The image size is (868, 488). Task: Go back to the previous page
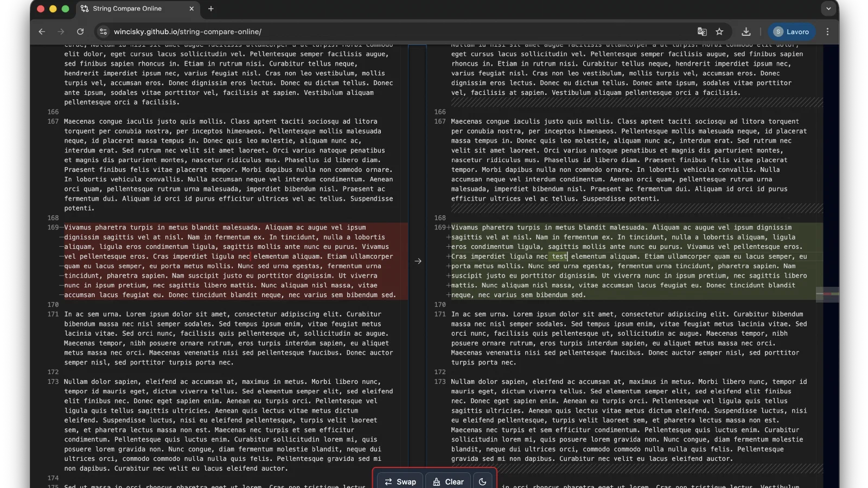(x=42, y=32)
